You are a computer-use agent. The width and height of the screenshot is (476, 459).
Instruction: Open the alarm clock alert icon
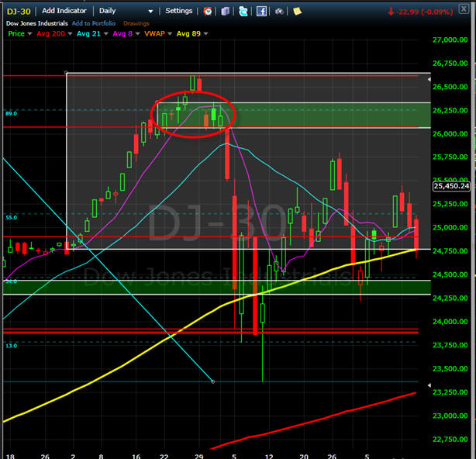208,12
